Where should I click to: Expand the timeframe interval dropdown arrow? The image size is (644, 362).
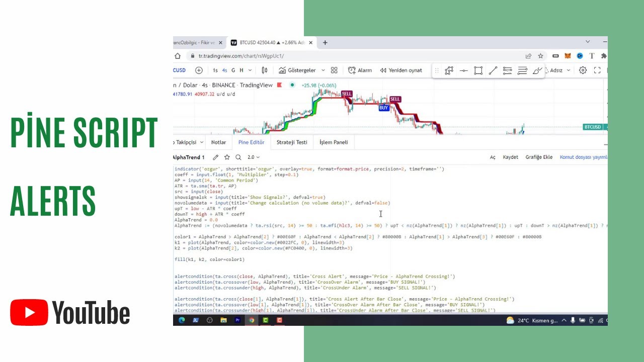pyautogui.click(x=250, y=70)
